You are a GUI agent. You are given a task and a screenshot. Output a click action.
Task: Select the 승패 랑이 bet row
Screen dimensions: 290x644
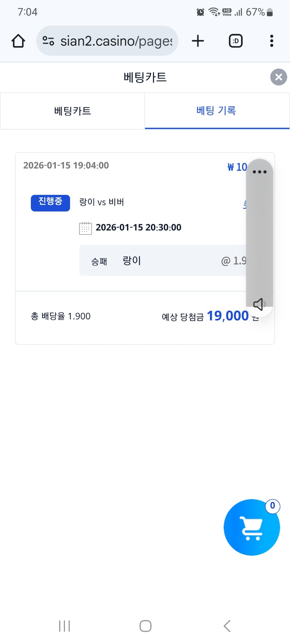163,260
